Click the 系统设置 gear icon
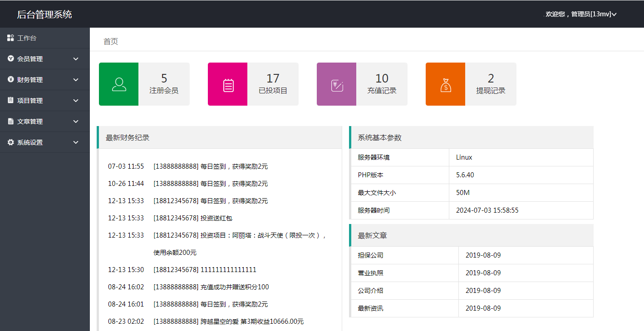The height and width of the screenshot is (331, 644). (10, 142)
